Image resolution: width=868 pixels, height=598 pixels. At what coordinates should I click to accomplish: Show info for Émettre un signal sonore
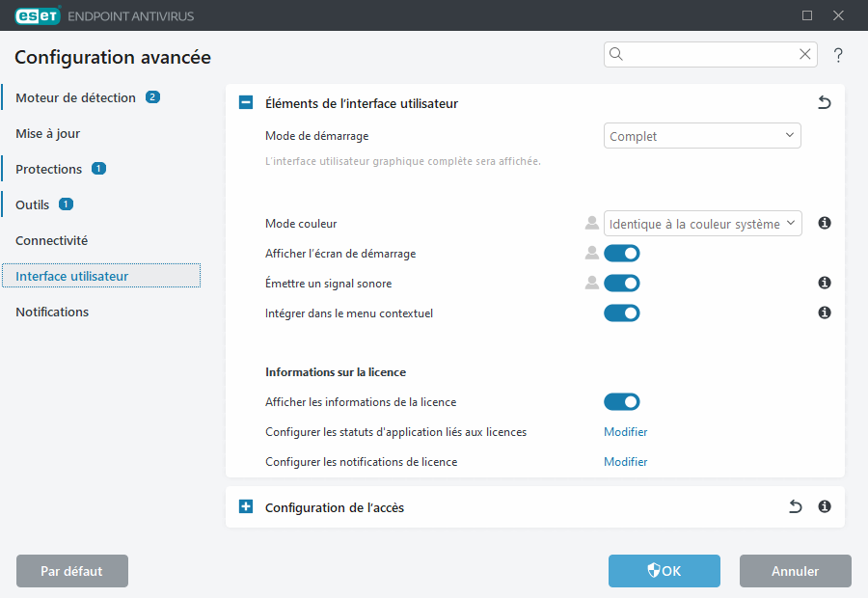[825, 283]
